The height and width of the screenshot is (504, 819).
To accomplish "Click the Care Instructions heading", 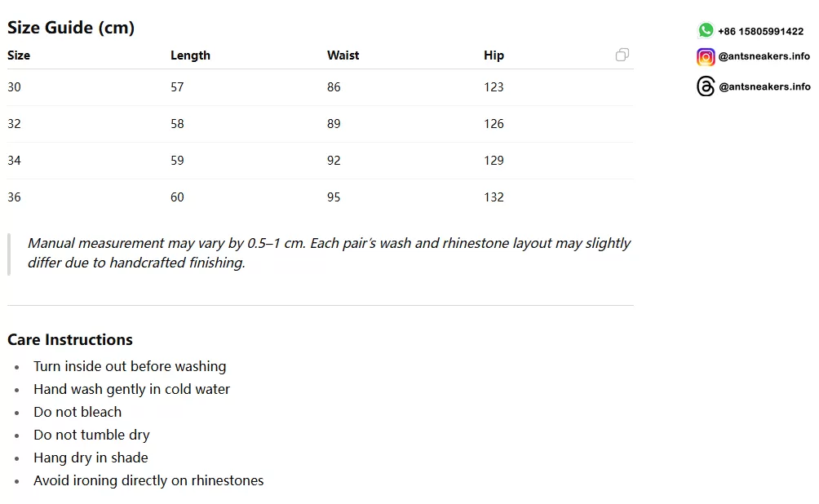I will [70, 339].
